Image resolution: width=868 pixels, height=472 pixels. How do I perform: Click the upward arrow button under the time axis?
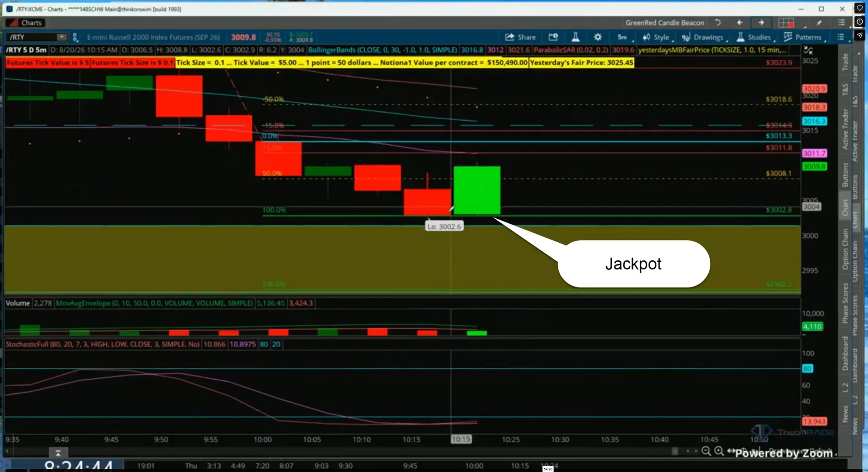[58, 452]
